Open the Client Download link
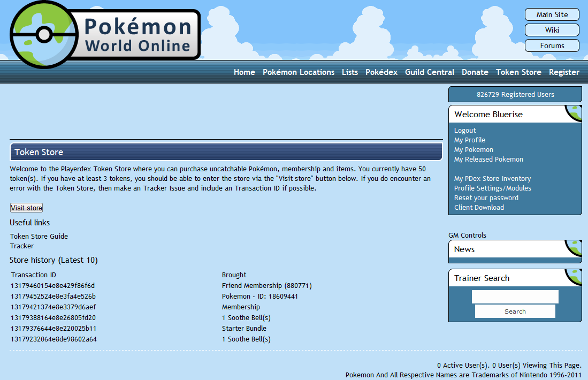The image size is (588, 380). tap(479, 208)
